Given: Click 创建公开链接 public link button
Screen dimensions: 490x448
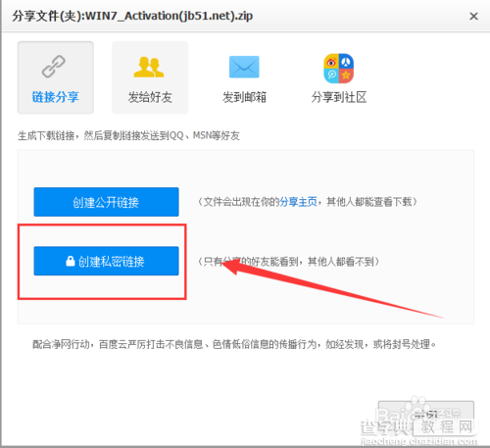Looking at the screenshot, I should (x=106, y=202).
